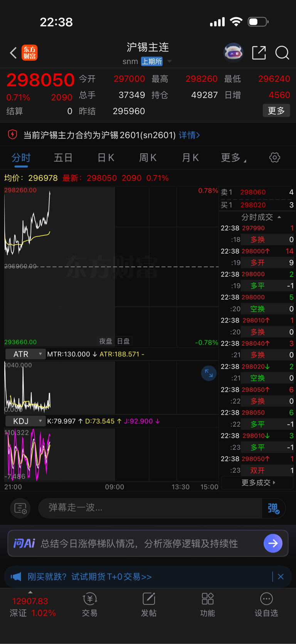Open the robot assistant avatar icon
296x644 pixels.
click(234, 52)
